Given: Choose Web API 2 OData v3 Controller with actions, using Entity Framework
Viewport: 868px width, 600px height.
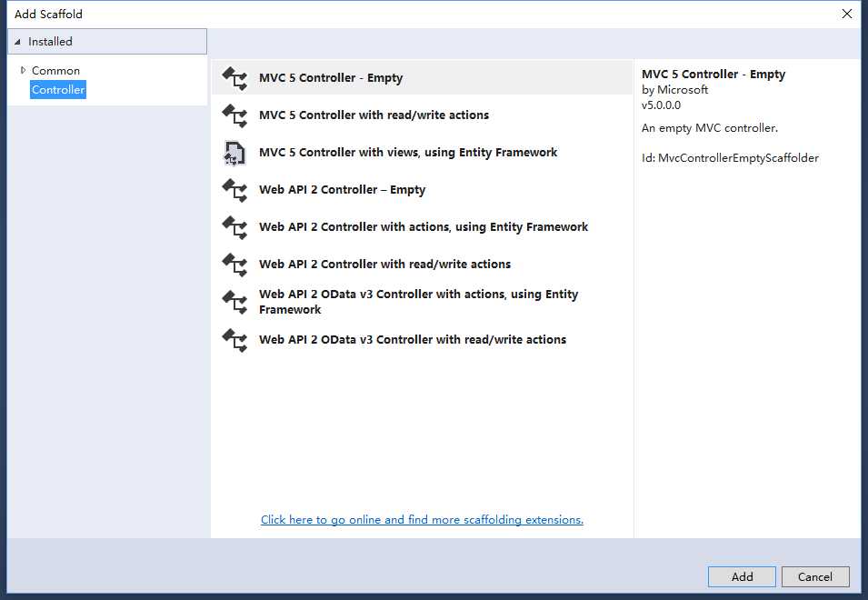Looking at the screenshot, I should click(422, 302).
